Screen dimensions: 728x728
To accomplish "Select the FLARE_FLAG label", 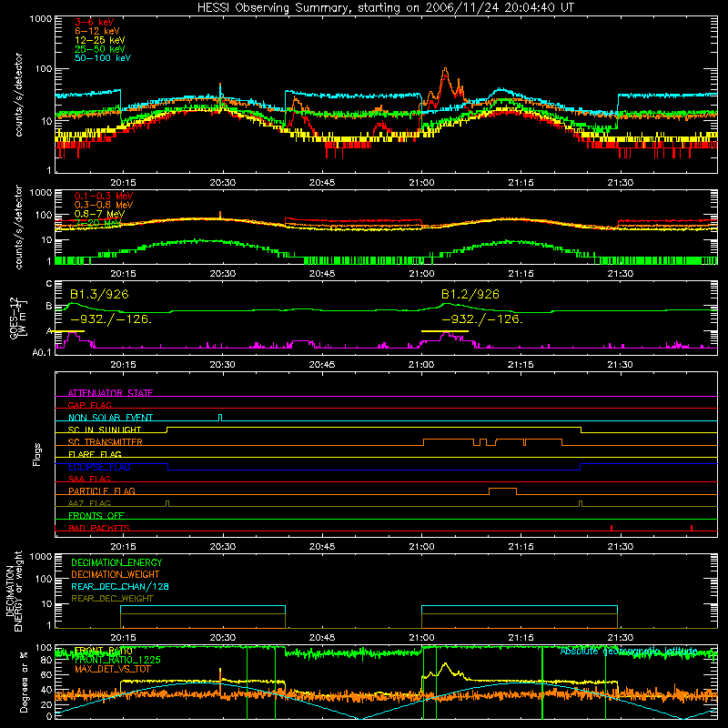I will pos(95,454).
